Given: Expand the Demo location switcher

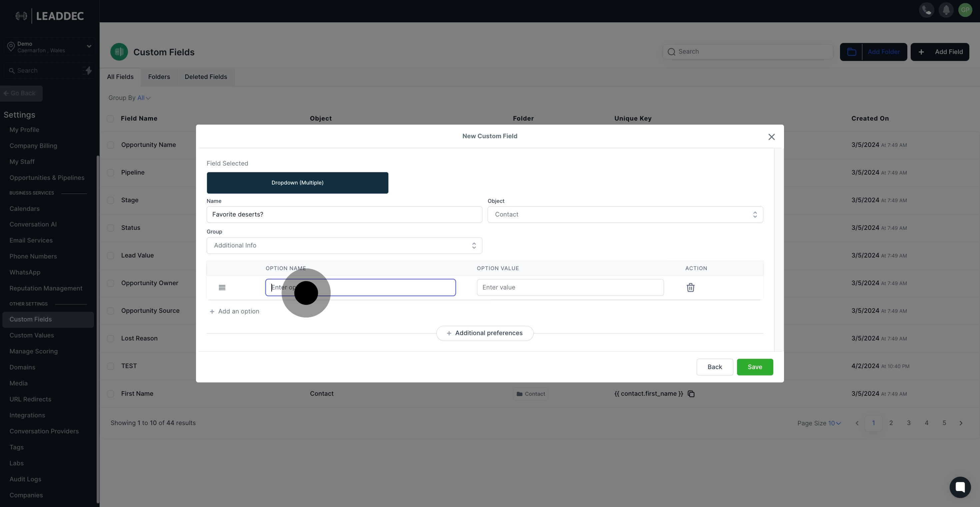Looking at the screenshot, I should pos(49,47).
